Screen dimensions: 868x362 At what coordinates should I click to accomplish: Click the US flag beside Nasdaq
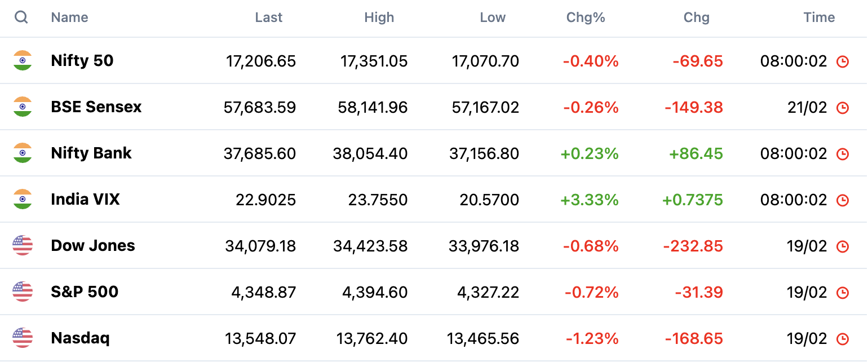point(23,338)
